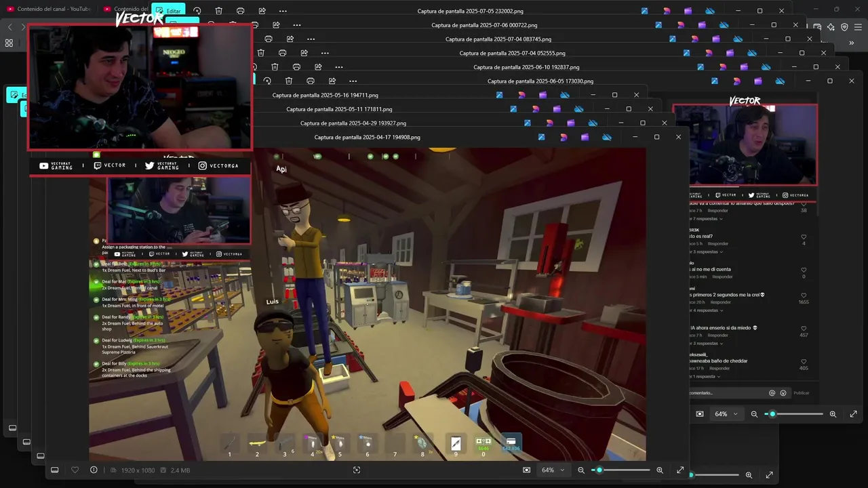Switch to Contenido del canal - YouTube tab
Image resolution: width=868 pixels, height=488 pixels.
(47, 9)
